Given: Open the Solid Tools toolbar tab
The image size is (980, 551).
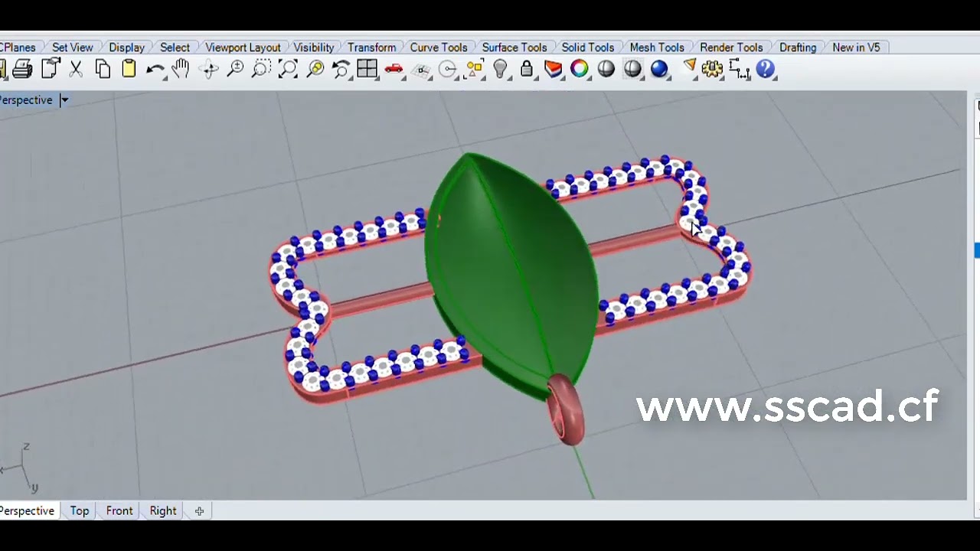Looking at the screenshot, I should pyautogui.click(x=588, y=47).
